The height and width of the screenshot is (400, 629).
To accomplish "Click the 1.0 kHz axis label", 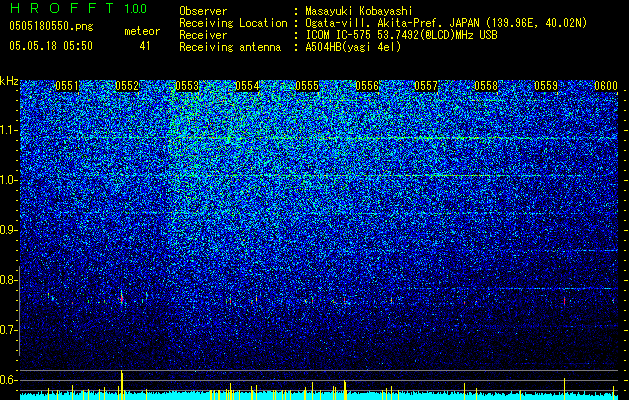I will 9,180.
